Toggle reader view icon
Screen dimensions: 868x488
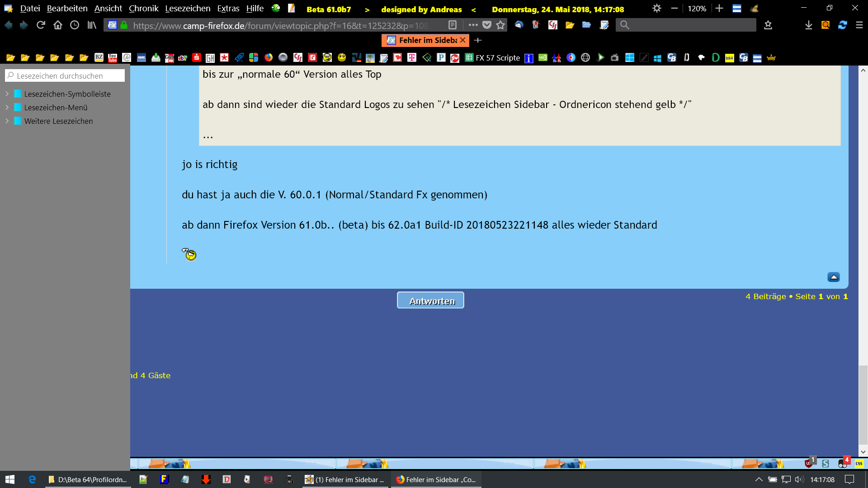pyautogui.click(x=453, y=25)
